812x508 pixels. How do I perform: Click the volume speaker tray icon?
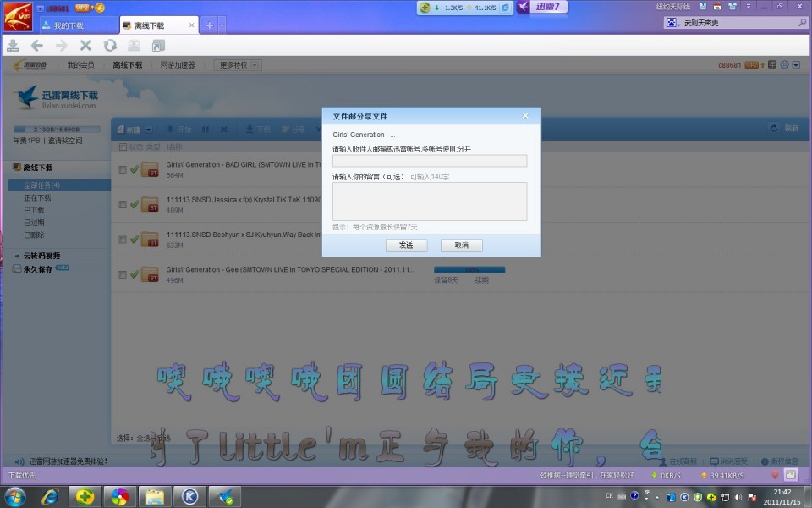pos(738,497)
